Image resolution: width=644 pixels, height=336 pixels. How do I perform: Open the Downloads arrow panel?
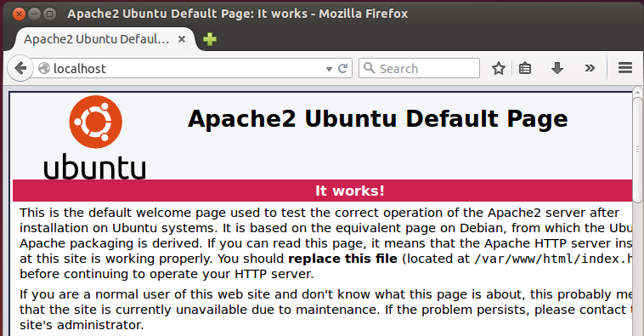coord(557,68)
